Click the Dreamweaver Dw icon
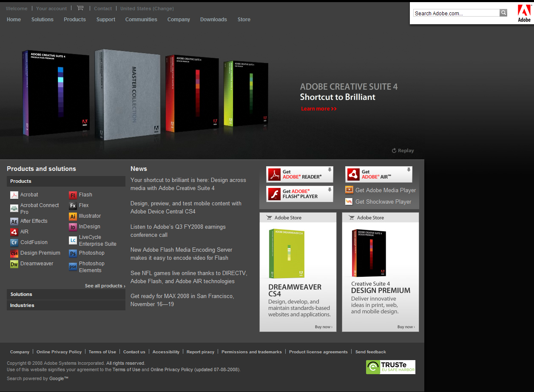534x392 pixels. click(x=14, y=264)
